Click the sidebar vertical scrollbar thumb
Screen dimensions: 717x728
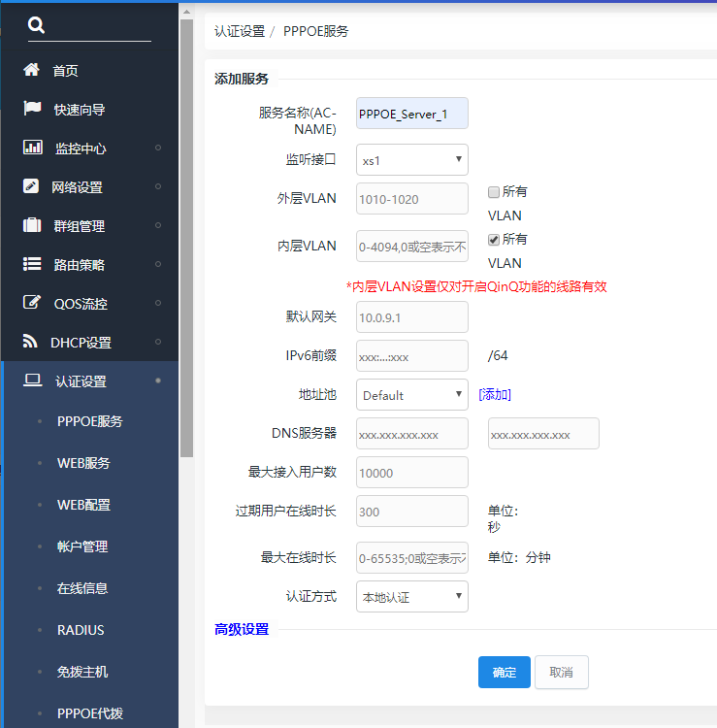pos(186,238)
